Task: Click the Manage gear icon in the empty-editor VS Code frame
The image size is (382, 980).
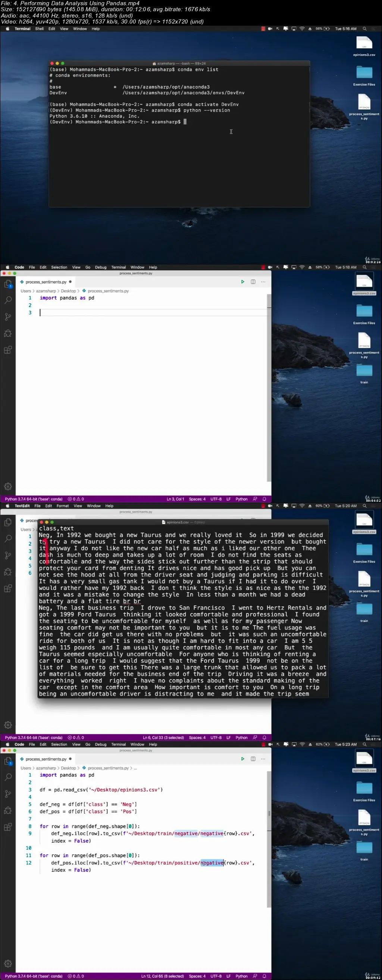Action: (7, 486)
